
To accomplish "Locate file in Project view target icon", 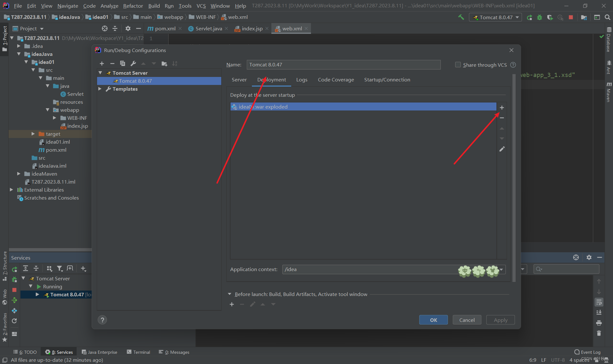I will tap(105, 28).
